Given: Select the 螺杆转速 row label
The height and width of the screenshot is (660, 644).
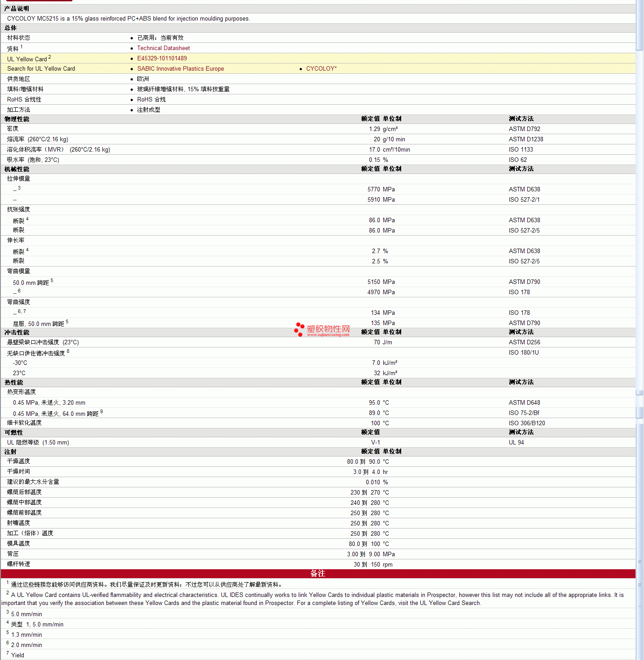Looking at the screenshot, I should [18, 564].
